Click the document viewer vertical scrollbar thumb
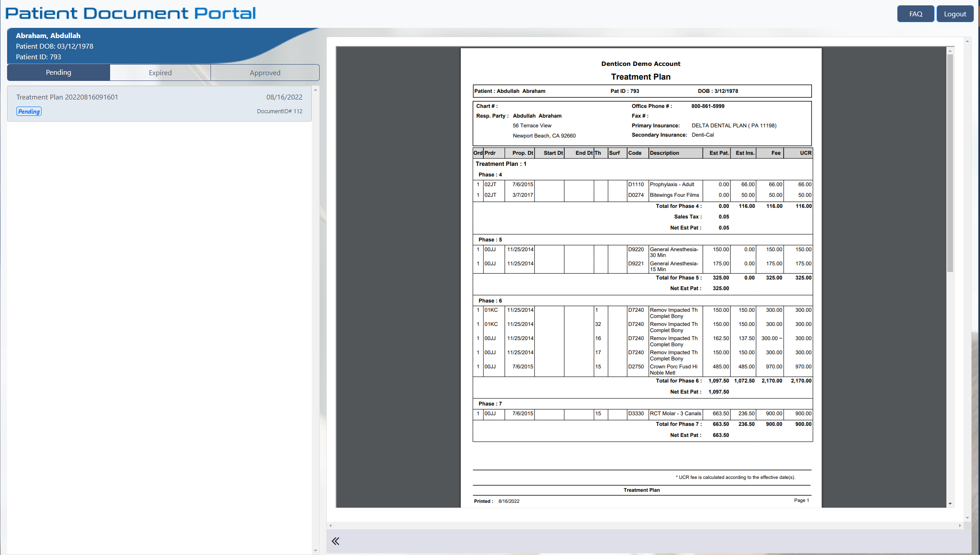980x555 pixels. 950,163
